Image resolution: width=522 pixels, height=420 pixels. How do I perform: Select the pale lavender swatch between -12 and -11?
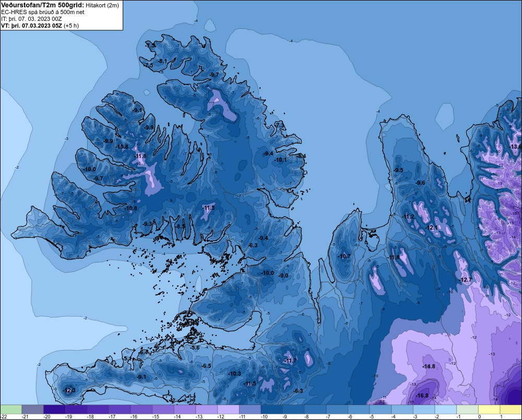[229, 410]
